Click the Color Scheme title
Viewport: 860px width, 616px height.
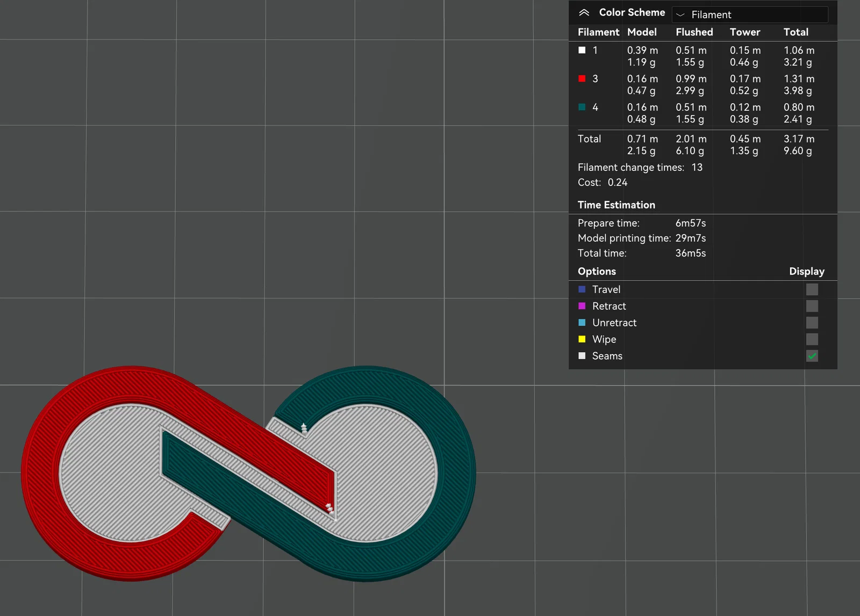(632, 12)
